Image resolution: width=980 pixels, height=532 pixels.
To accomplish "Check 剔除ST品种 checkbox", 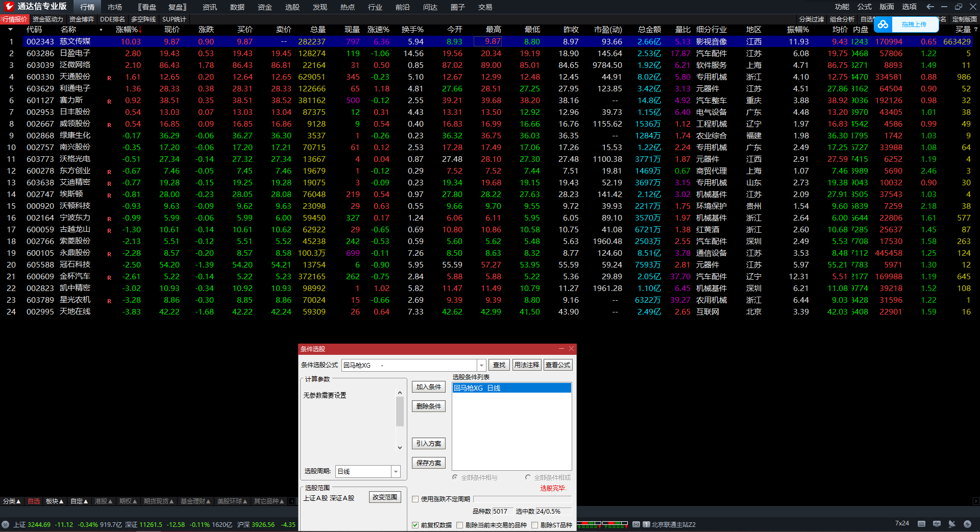I will [535, 525].
